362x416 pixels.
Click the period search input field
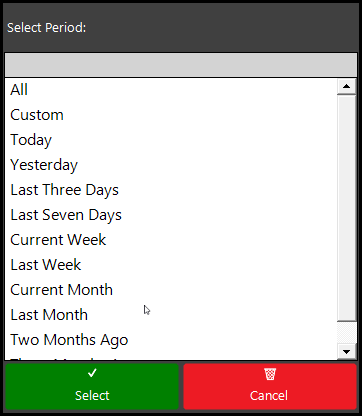181,65
